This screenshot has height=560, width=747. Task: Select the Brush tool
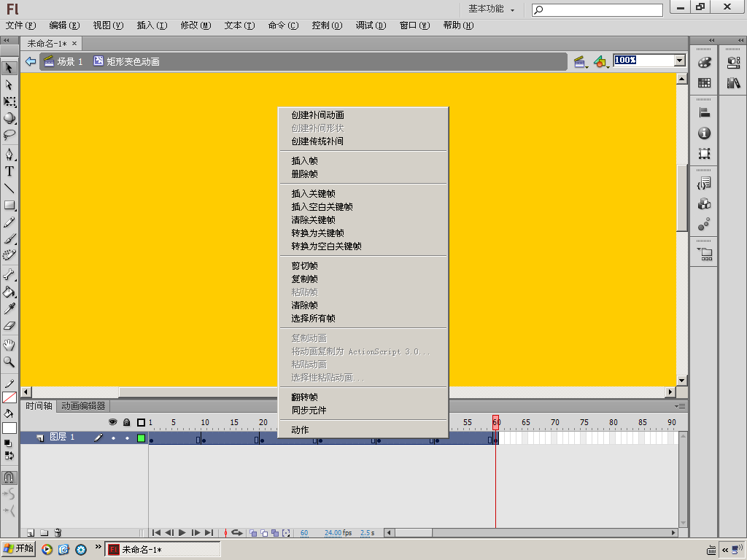[9, 238]
